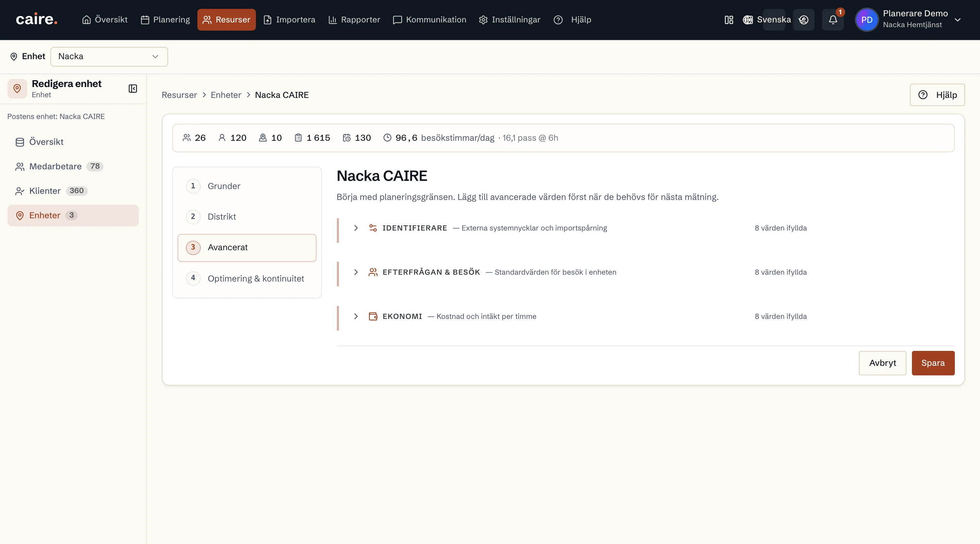Open Kommunikation in top navigation
The image size is (980, 544).
[429, 20]
